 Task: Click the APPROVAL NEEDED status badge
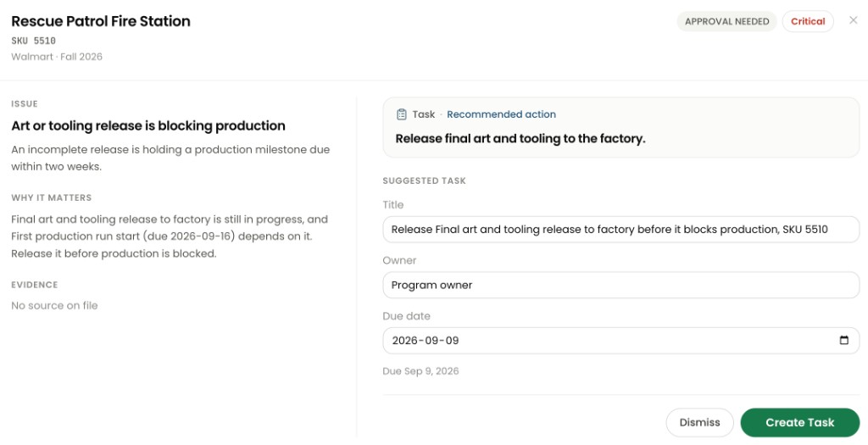pyautogui.click(x=726, y=21)
